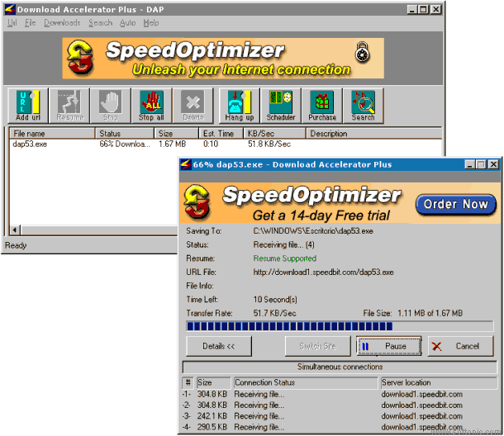The image size is (504, 436).
Task: Click the Hang up phone icon
Action: coord(240,106)
